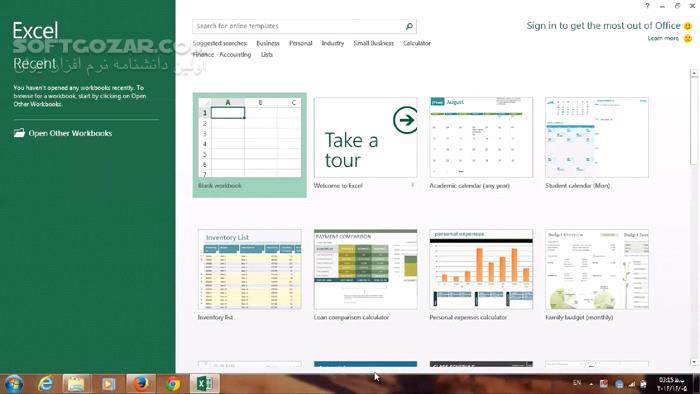Image resolution: width=700 pixels, height=394 pixels.
Task: Select the Calculator suggested search
Action: coord(417,43)
